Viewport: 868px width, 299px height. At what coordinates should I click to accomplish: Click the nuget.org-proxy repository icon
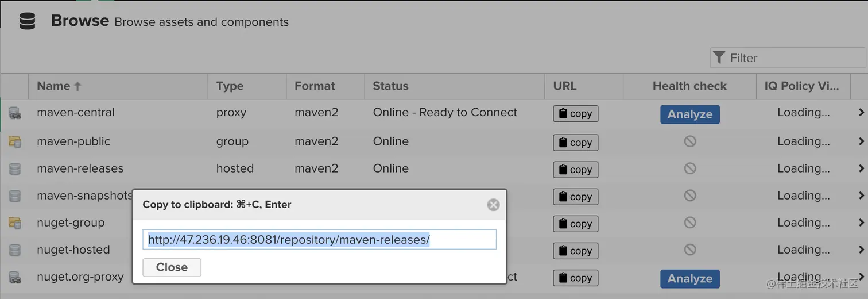(15, 277)
